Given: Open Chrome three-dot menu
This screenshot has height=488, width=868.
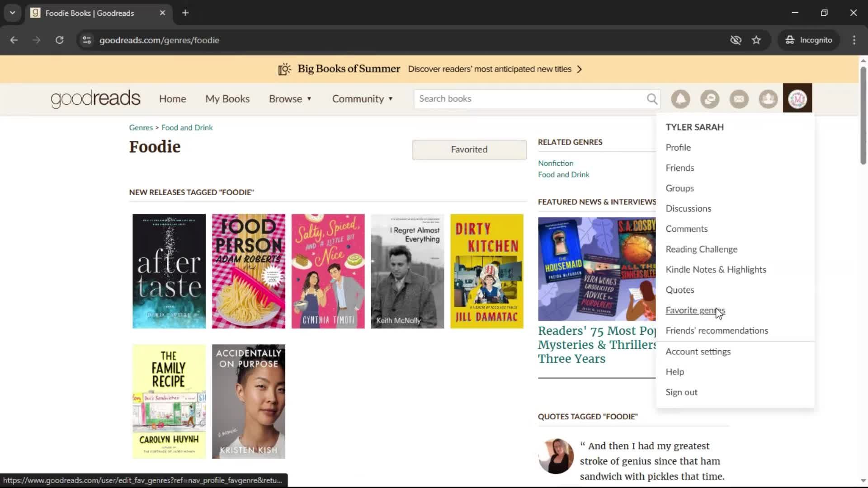Looking at the screenshot, I should point(854,40).
